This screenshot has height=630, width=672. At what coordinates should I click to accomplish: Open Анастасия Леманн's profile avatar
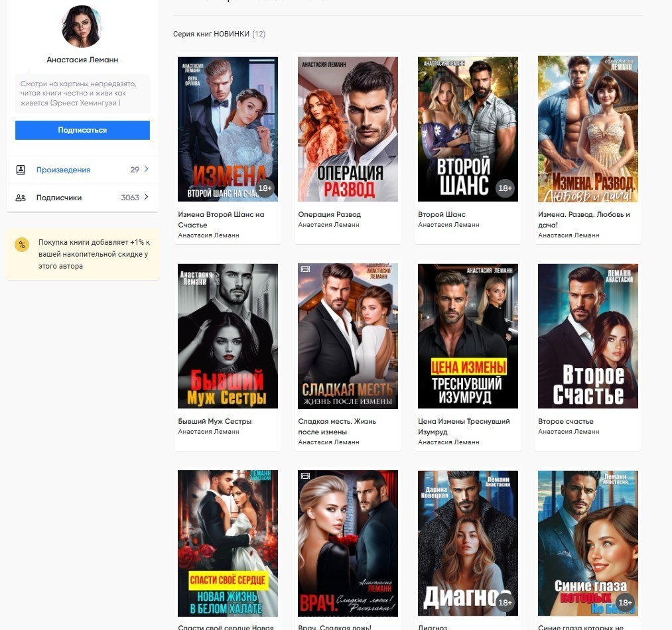(x=82, y=27)
